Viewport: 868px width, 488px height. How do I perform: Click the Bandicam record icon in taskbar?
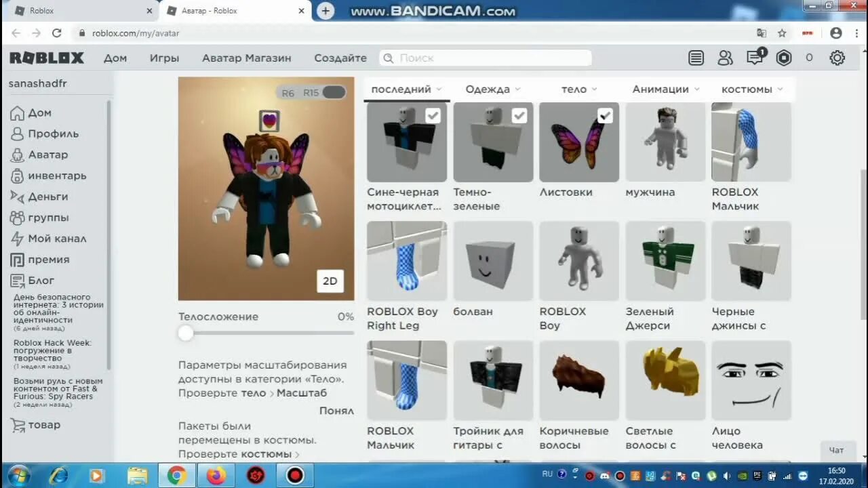[x=295, y=475]
